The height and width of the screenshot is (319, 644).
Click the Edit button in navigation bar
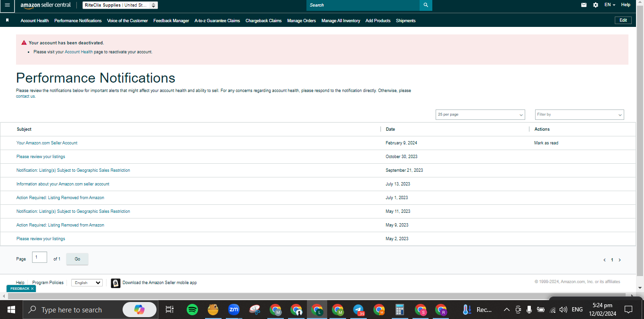click(623, 20)
